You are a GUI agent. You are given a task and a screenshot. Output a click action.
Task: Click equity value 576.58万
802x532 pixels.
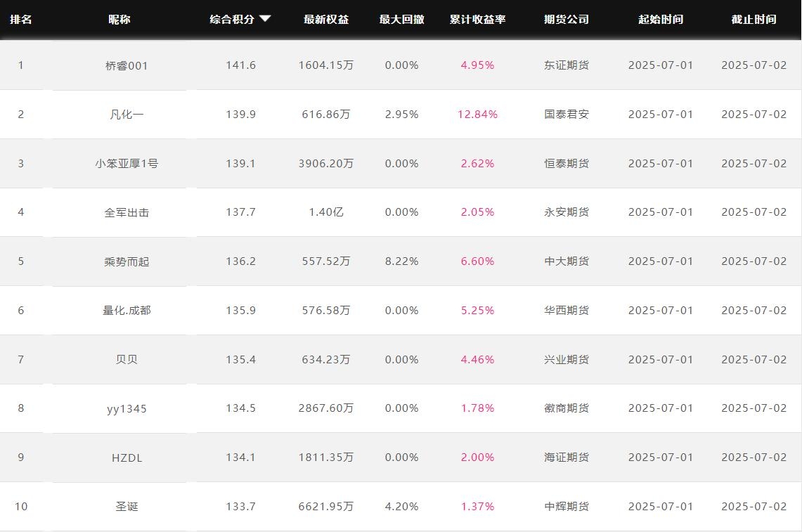point(326,311)
